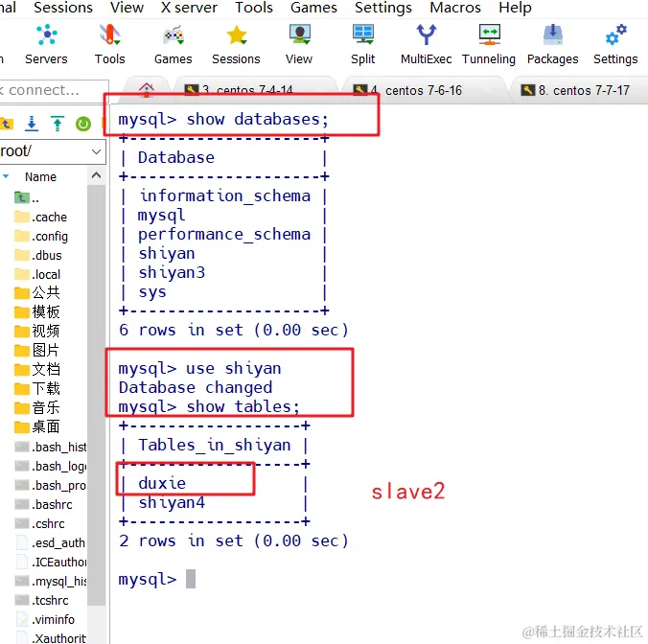Screen dimensions: 648x644
Task: Click the SFTP download arrow icon
Action: pyautogui.click(x=32, y=124)
